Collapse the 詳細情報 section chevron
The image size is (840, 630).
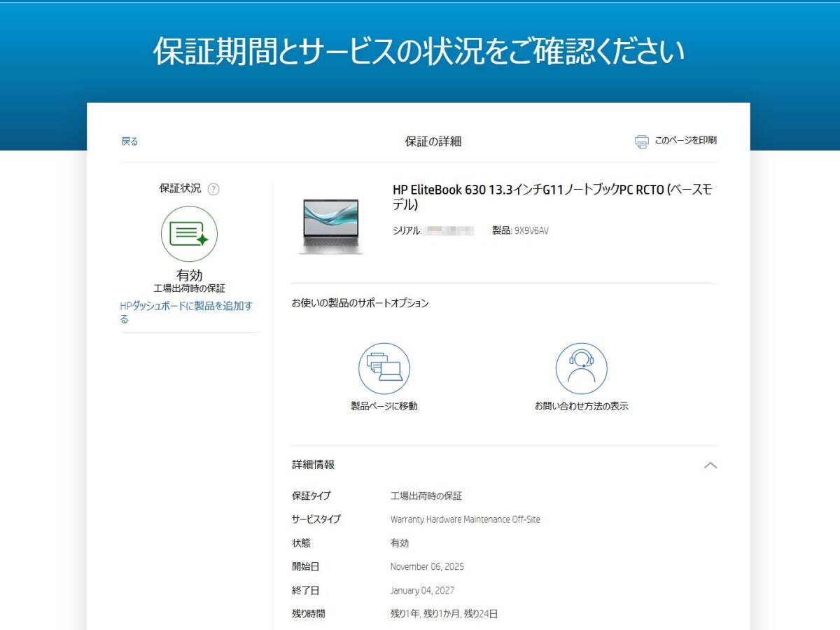pos(710,465)
